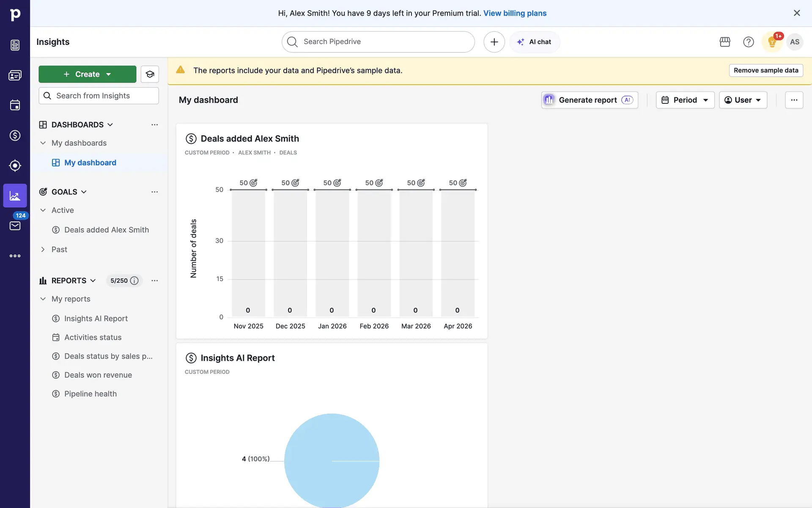Click Remove sample data button
This screenshot has height=508, width=812.
pos(765,70)
